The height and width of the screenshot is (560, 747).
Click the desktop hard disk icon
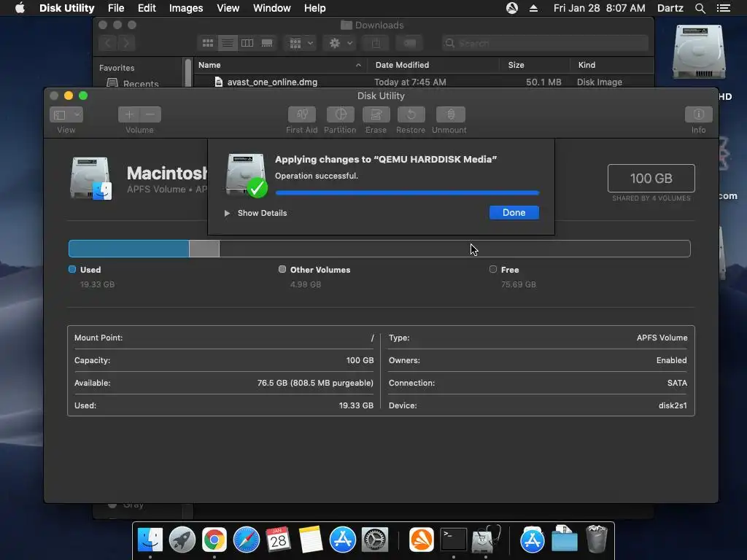point(698,52)
